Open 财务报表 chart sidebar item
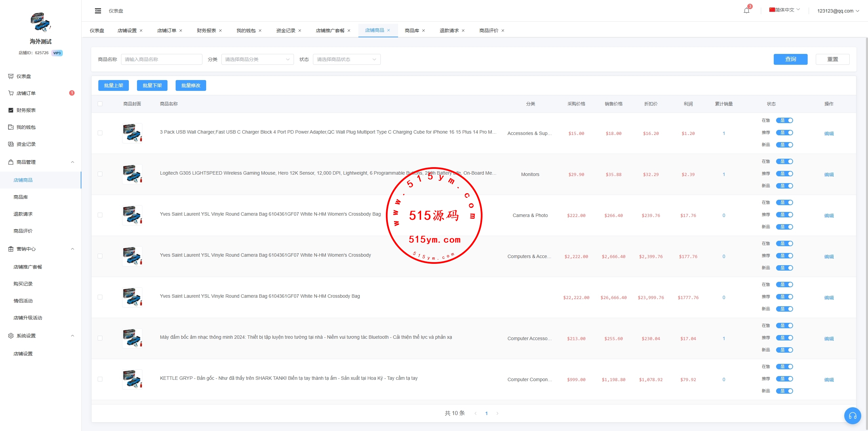 point(26,110)
